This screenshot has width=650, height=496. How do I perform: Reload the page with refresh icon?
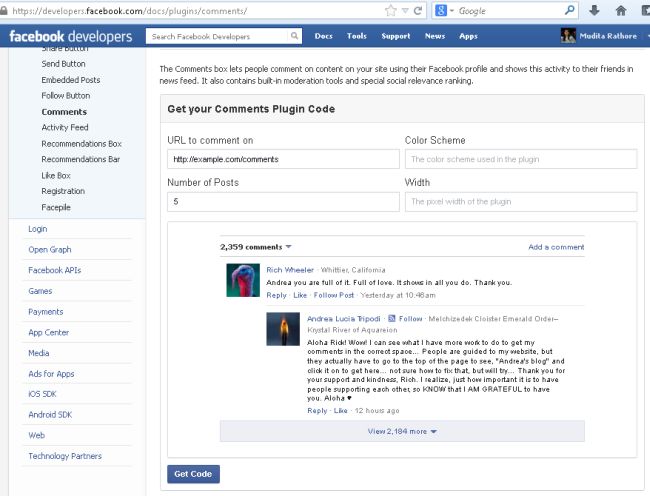[418, 11]
